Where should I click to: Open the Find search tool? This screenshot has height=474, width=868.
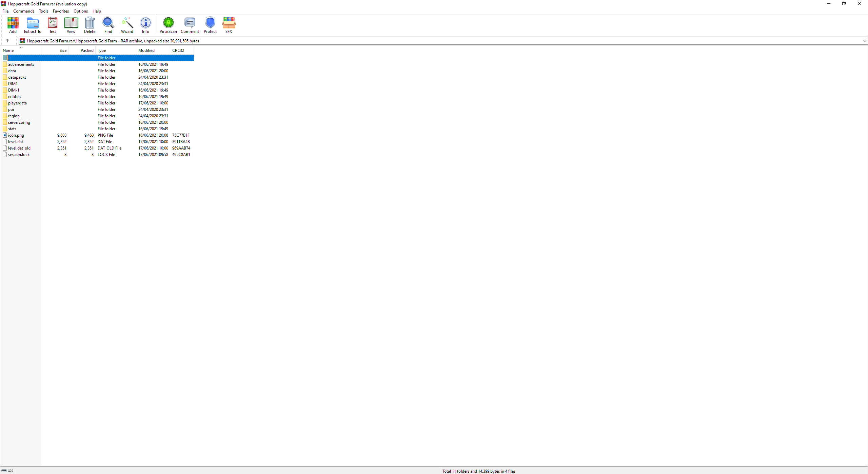[x=108, y=25]
